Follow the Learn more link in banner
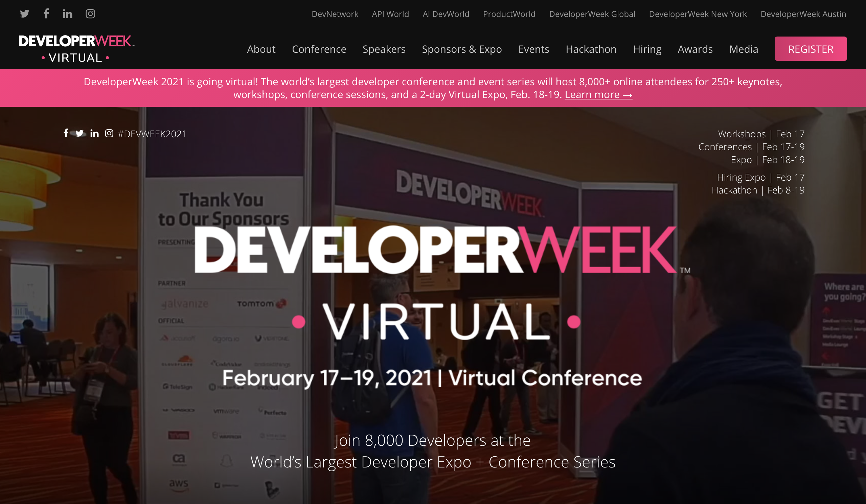 click(x=599, y=94)
